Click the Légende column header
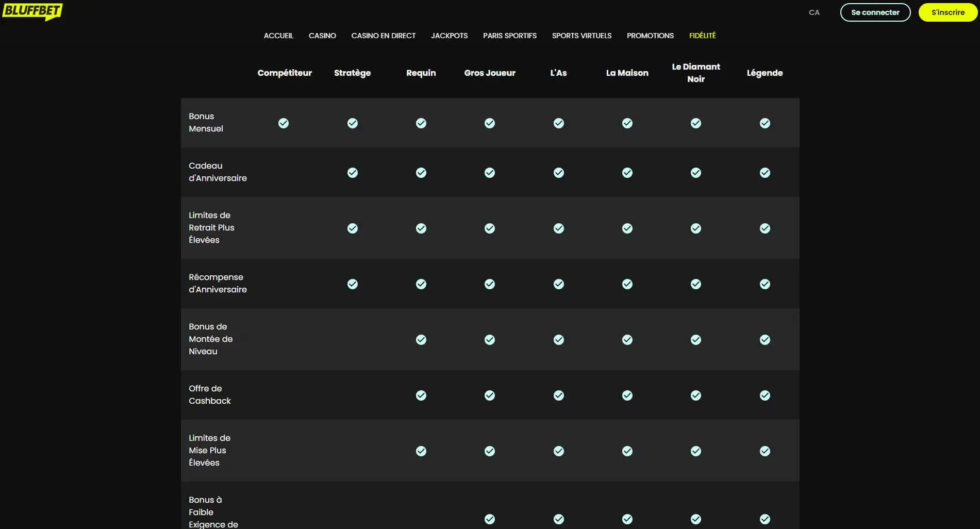The image size is (980, 529). (x=765, y=73)
